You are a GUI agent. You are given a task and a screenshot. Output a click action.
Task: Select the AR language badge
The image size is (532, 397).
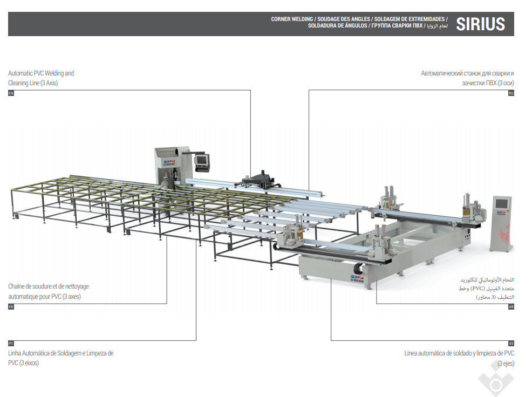(x=511, y=306)
